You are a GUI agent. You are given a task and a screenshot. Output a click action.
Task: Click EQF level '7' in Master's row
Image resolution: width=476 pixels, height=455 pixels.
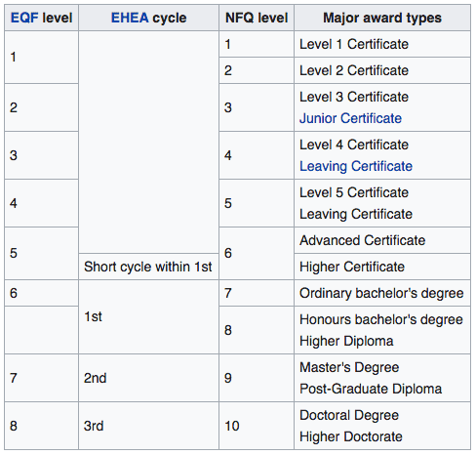[41, 378]
